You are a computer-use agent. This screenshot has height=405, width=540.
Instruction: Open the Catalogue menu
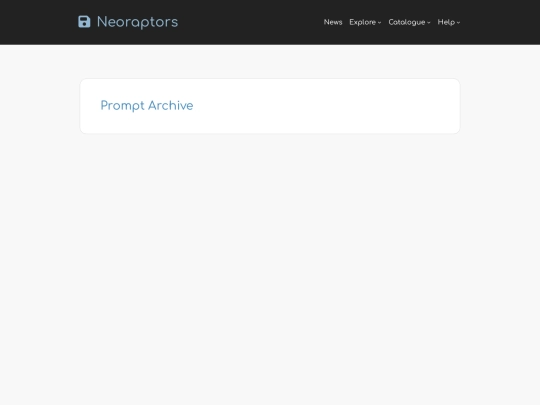tap(409, 22)
